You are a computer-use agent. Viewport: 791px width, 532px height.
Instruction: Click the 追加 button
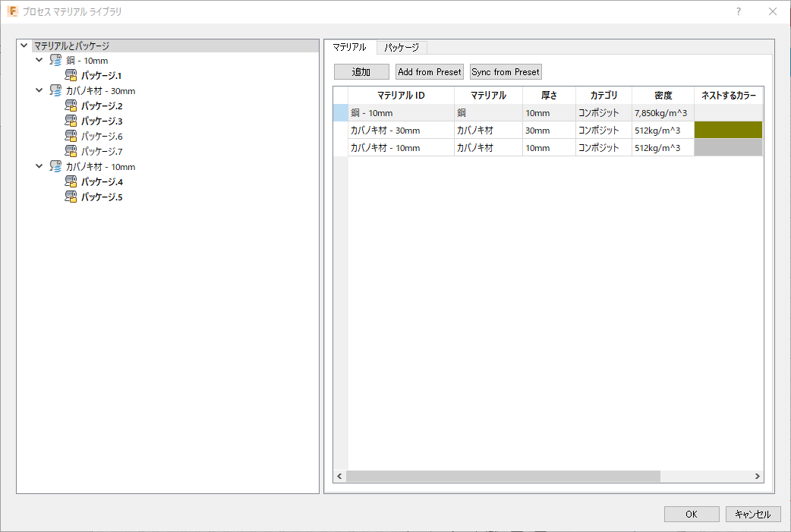click(361, 71)
